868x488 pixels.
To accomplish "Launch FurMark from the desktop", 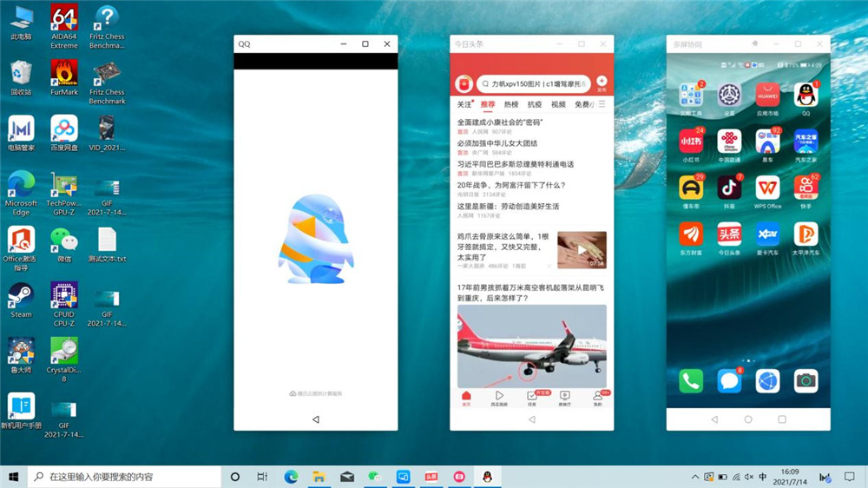I will click(64, 77).
